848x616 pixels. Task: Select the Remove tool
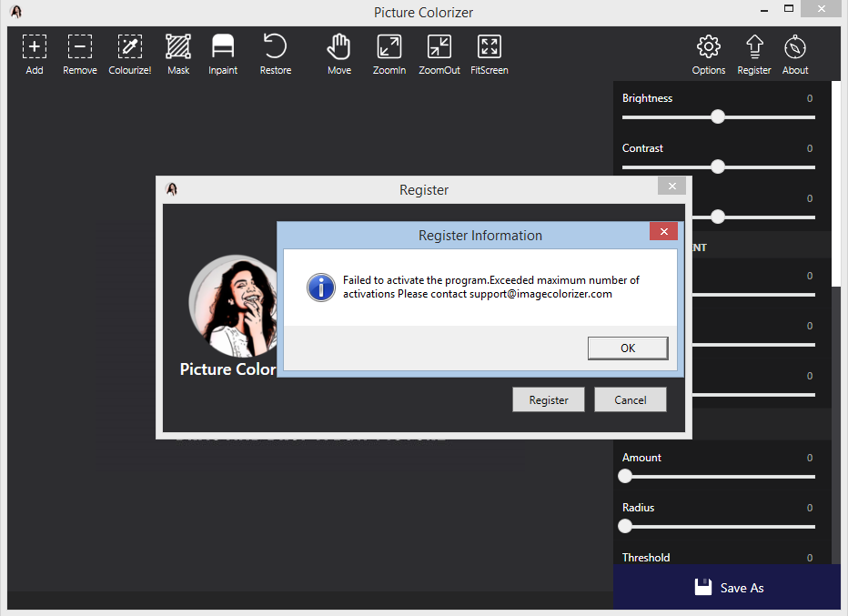click(x=79, y=54)
